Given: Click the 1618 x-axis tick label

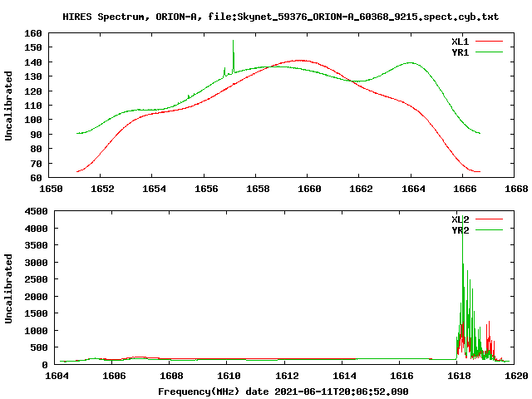Looking at the screenshot, I should click(x=459, y=376).
